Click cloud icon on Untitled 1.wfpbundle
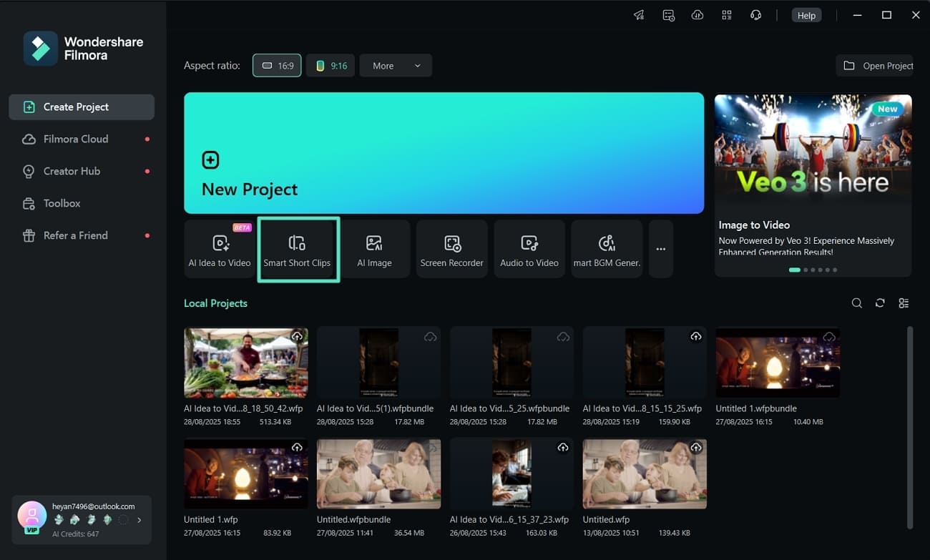 pos(829,336)
